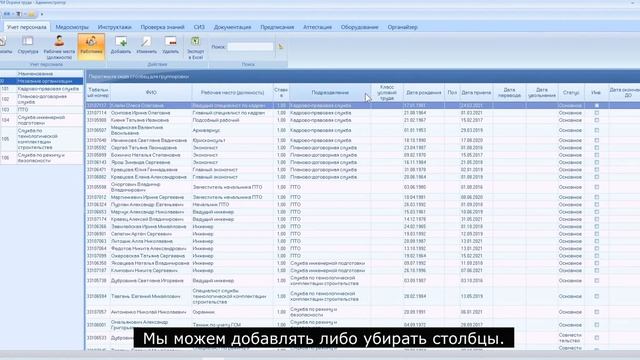
Task: Click the Дата рождения column header
Action: click(423, 93)
